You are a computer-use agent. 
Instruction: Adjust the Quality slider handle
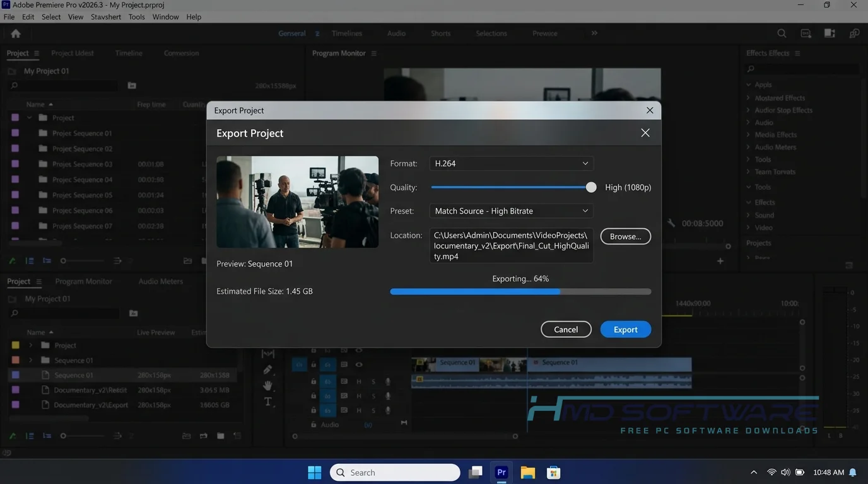[591, 187]
